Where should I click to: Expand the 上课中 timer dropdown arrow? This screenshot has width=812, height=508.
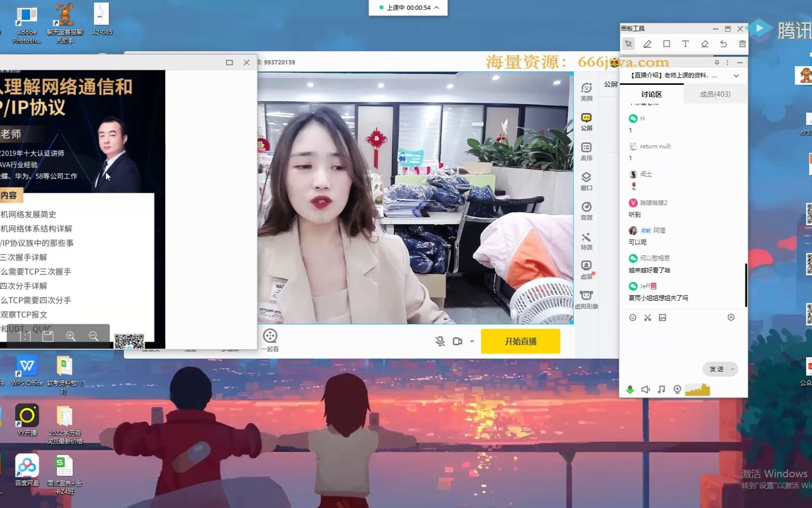(x=436, y=7)
